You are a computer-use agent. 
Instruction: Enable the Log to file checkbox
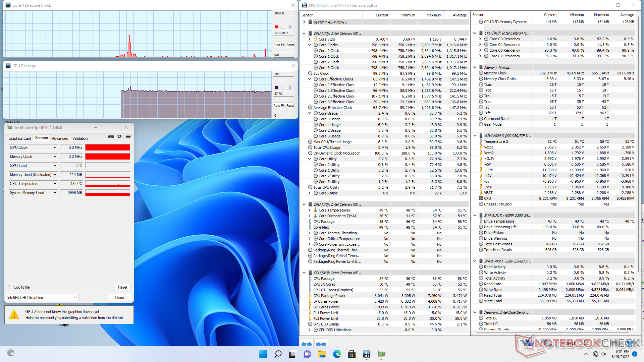[11, 287]
